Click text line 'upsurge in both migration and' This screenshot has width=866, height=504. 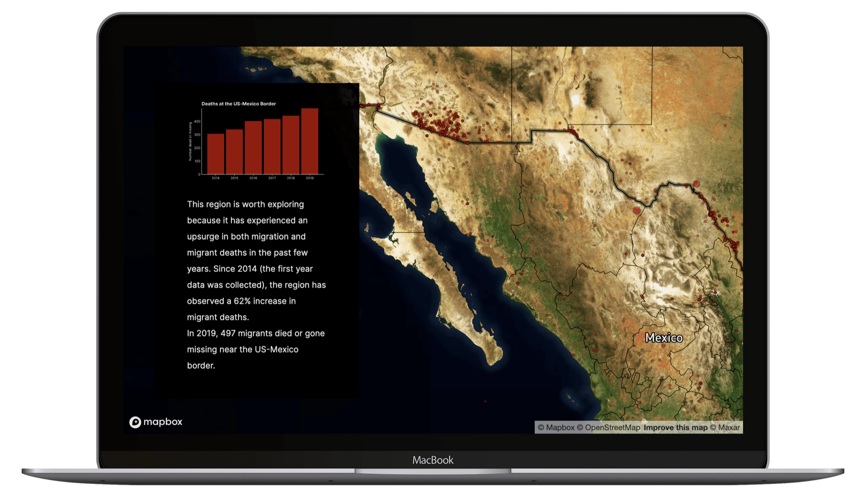point(246,237)
